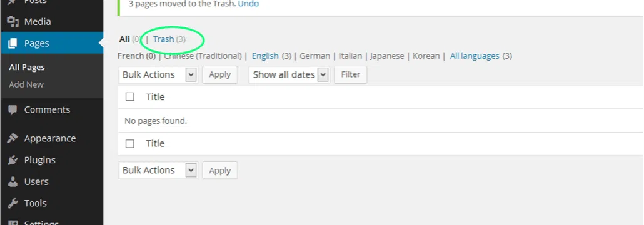
Task: Click the top Apply button
Action: [x=219, y=75]
